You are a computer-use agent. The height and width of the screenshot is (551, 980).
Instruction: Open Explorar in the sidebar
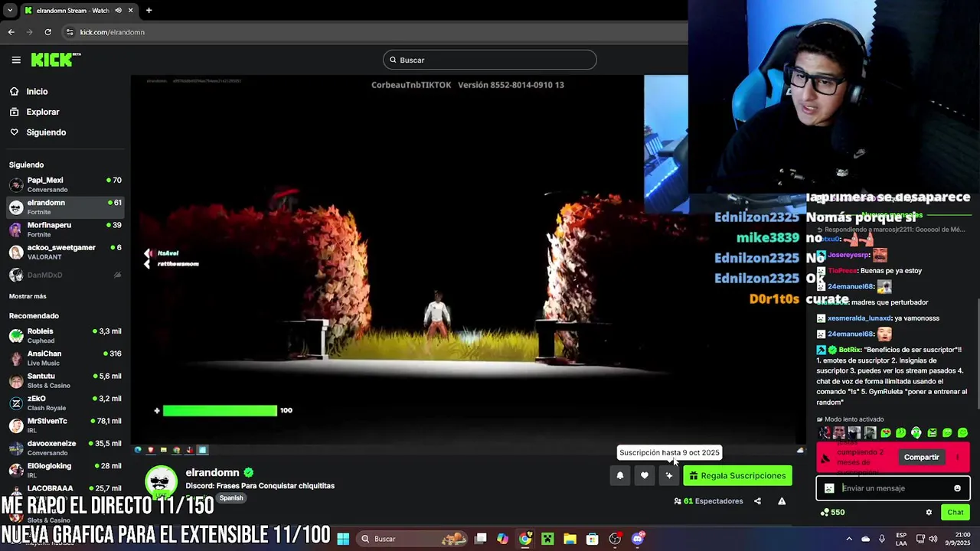pos(43,112)
